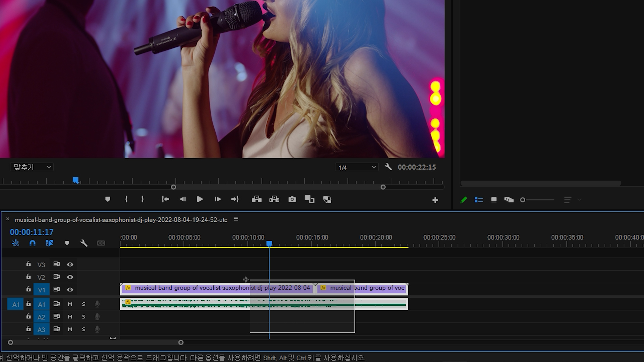Open the zoom level dropdown showing 맞추기
The image size is (644, 362).
coord(32,167)
